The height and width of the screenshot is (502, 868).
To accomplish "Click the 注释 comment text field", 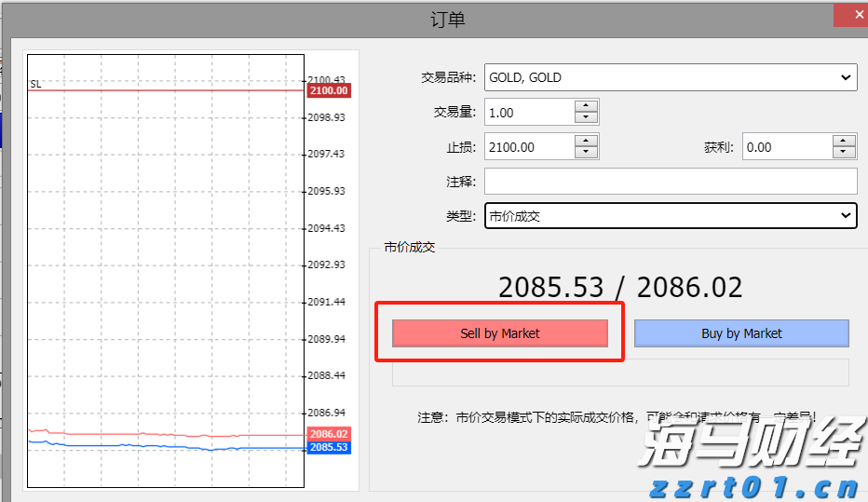I will [671, 182].
